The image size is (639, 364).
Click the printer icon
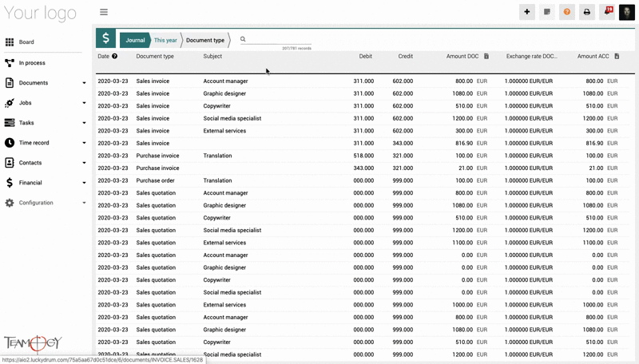pos(587,12)
